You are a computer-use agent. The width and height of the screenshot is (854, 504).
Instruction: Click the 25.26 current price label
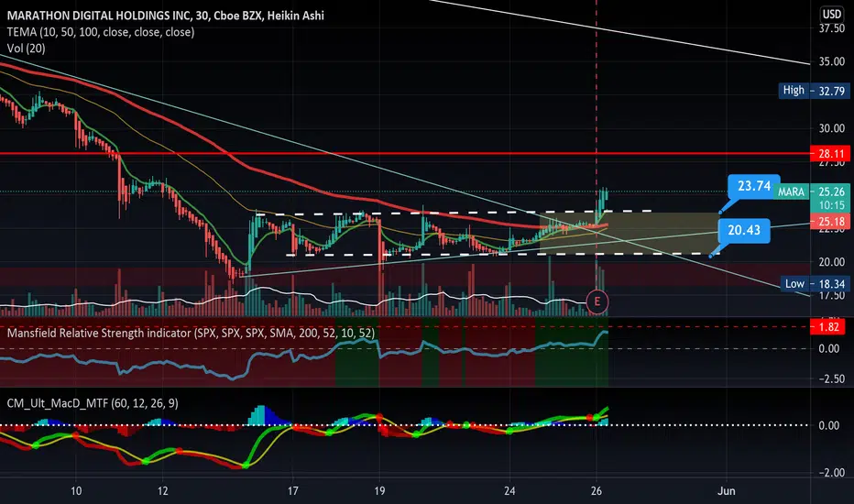tap(830, 192)
